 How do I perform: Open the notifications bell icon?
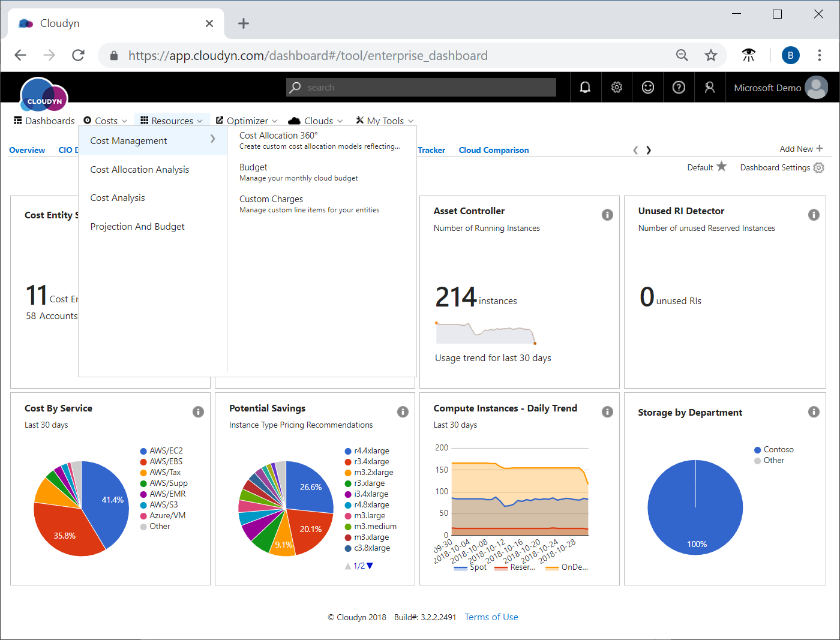point(585,88)
